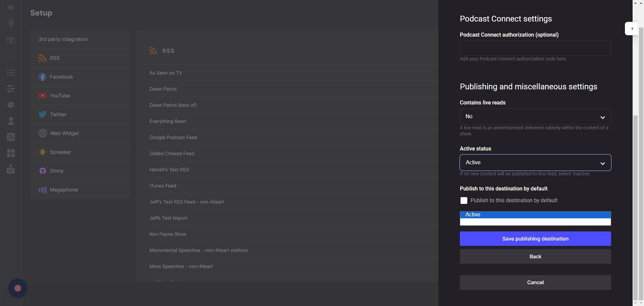
Task: Click the Podcast Connect authorization input field
Action: 535,48
